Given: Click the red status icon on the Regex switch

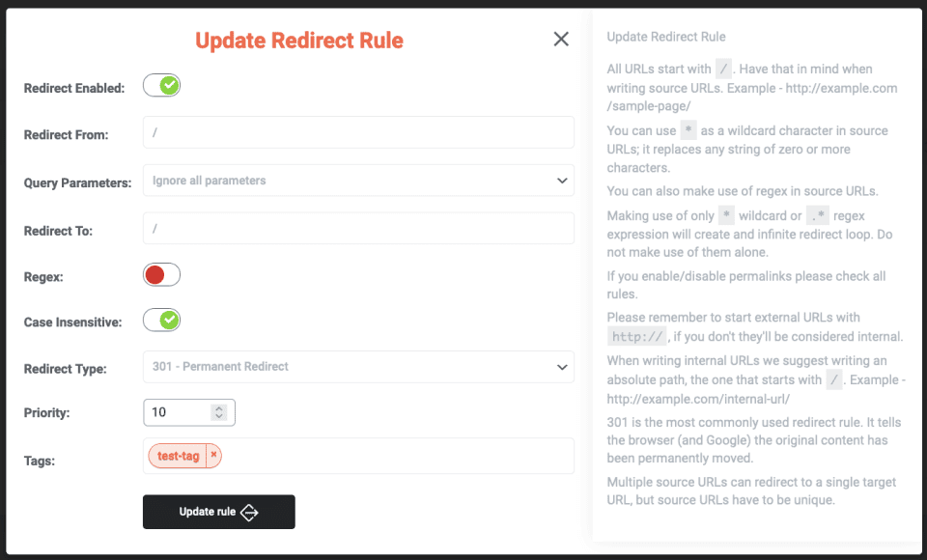Looking at the screenshot, I should 154,274.
